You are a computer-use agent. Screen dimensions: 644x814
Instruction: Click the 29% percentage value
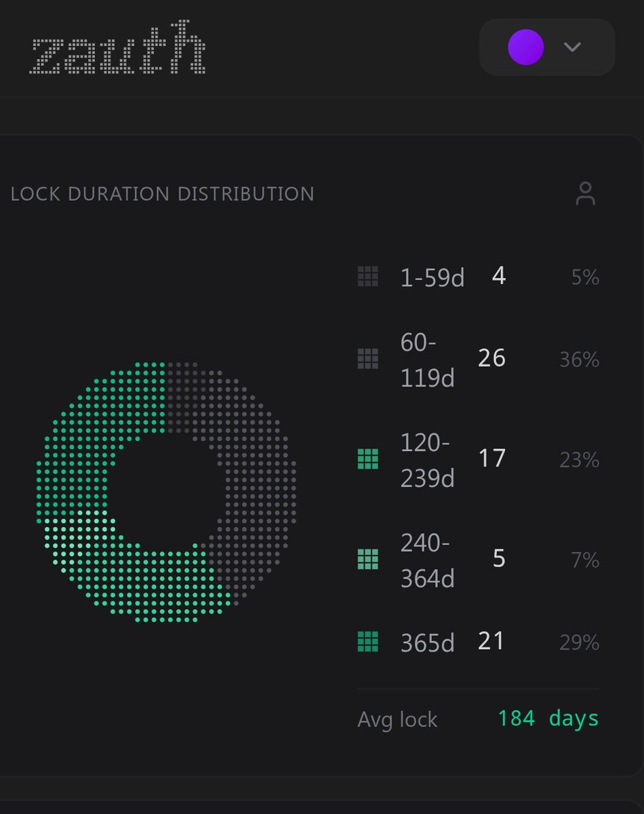coord(580,642)
